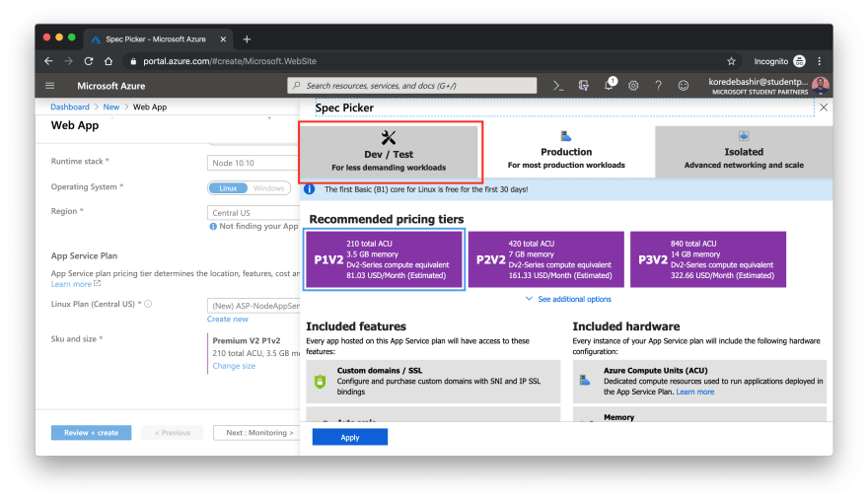Click the site lock icon in address bar
The height and width of the screenshot is (502, 868).
click(133, 61)
